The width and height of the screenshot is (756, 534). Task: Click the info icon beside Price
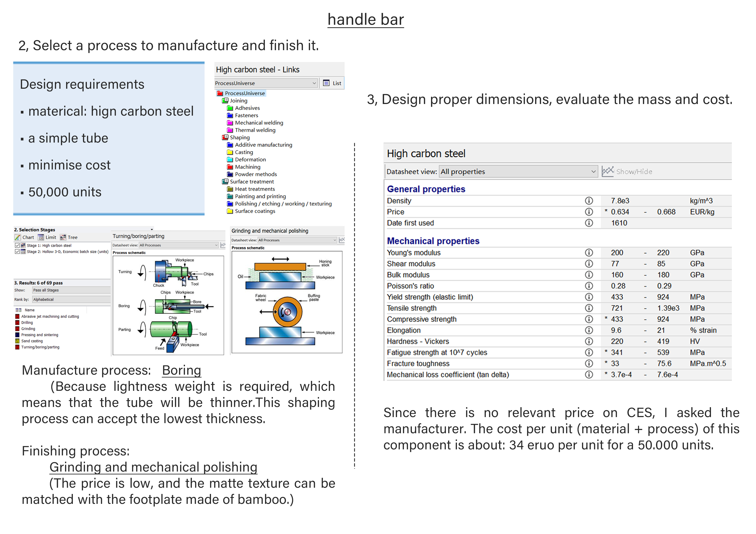(x=589, y=212)
